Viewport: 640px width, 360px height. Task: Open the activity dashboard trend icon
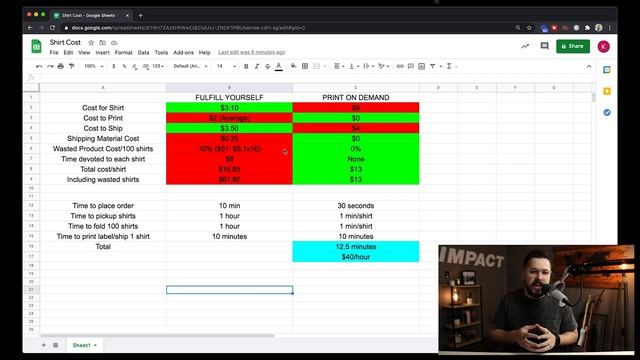525,46
